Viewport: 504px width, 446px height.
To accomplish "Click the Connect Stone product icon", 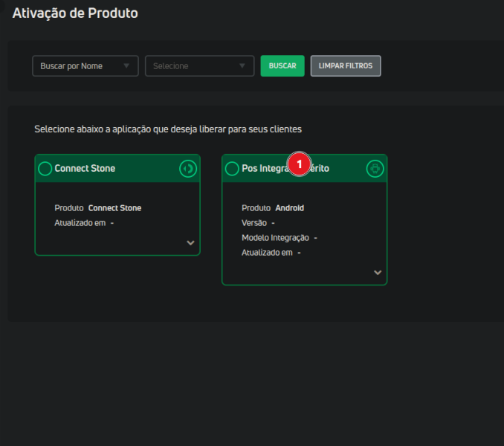I will [x=188, y=169].
